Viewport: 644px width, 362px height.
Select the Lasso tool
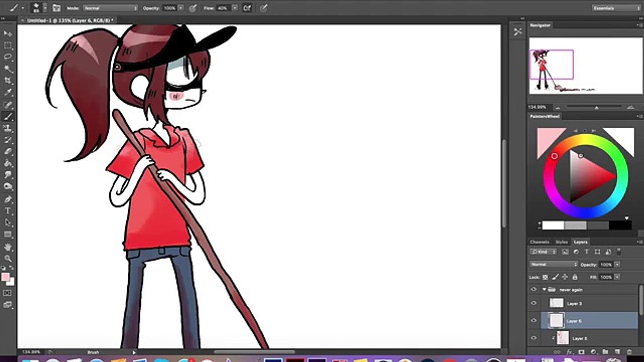pos(8,57)
